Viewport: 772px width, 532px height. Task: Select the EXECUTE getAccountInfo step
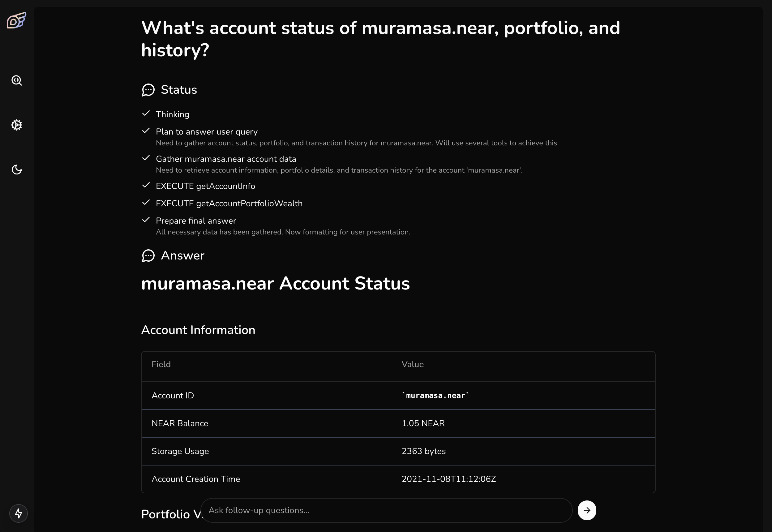pyautogui.click(x=205, y=186)
